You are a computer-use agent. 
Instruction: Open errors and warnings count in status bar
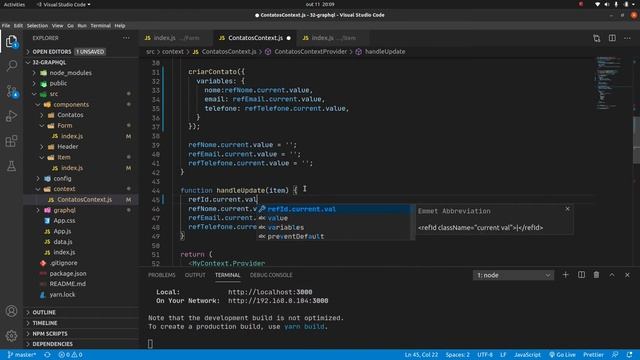click(70, 355)
